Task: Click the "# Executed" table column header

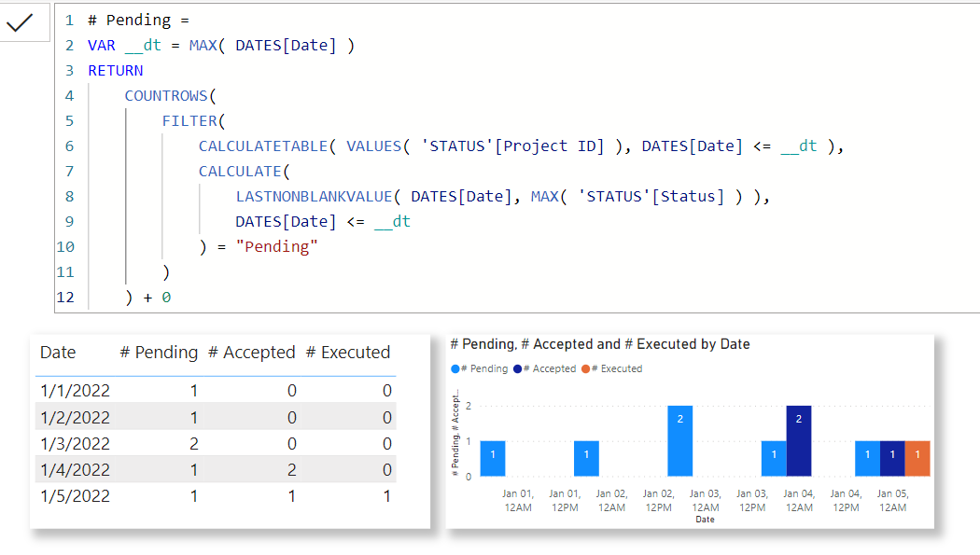Action: pyautogui.click(x=348, y=353)
